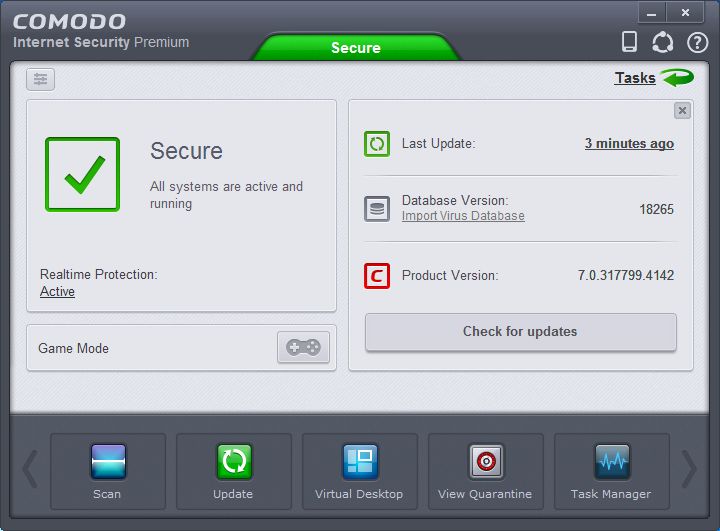Click the mobile device icon in header
Viewport: 720px width, 531px height.
(x=629, y=42)
